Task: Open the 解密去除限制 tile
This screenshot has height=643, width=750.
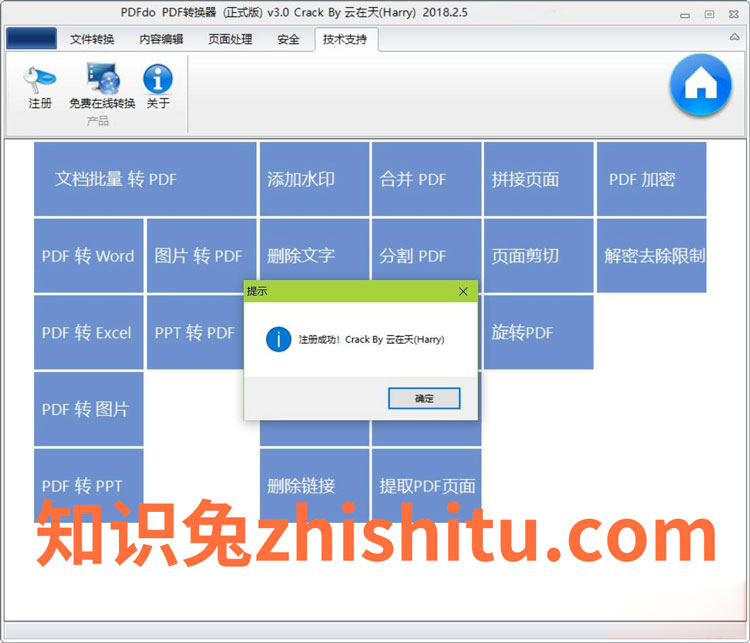Action: (651, 255)
